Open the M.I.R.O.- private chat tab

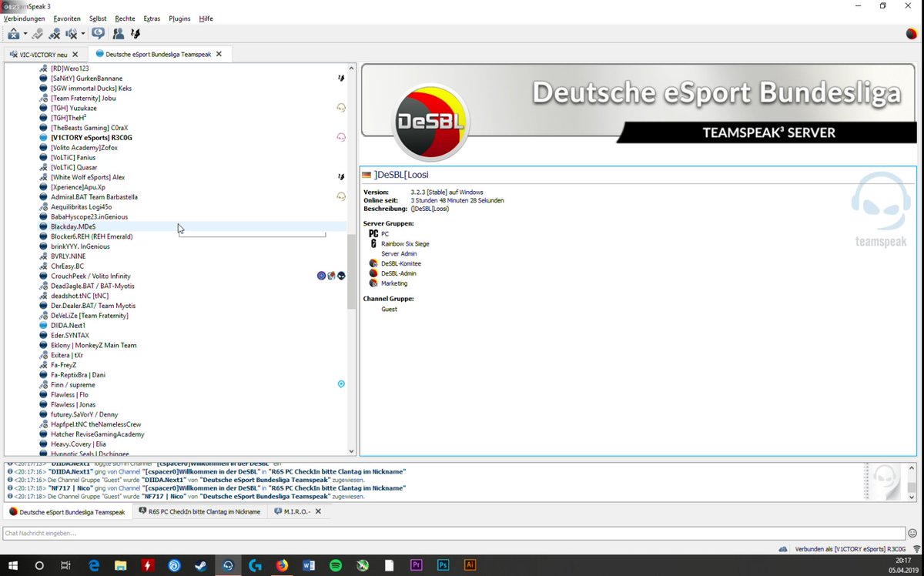pyautogui.click(x=297, y=511)
